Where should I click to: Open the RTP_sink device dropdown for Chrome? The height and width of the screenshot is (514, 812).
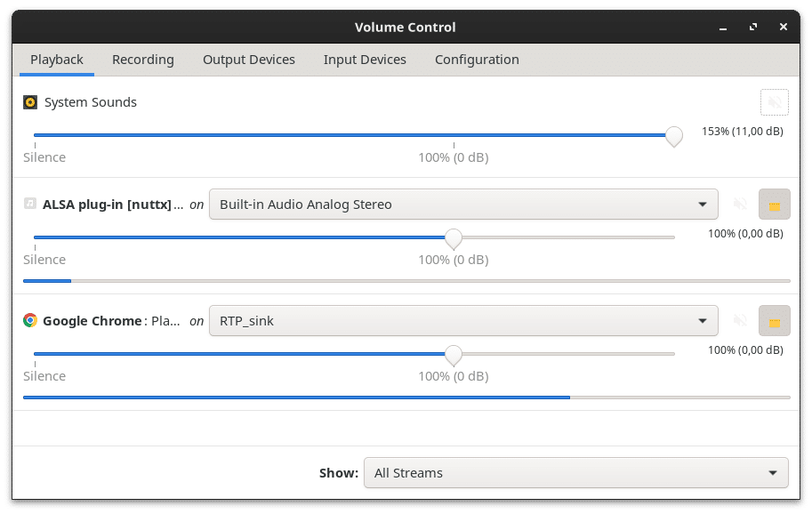463,321
